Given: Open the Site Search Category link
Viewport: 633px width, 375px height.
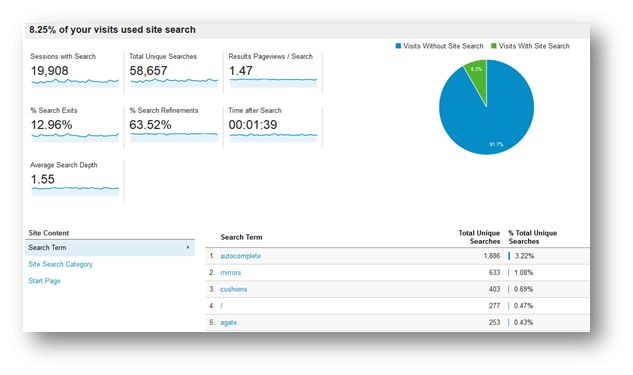Looking at the screenshot, I should coord(61,264).
